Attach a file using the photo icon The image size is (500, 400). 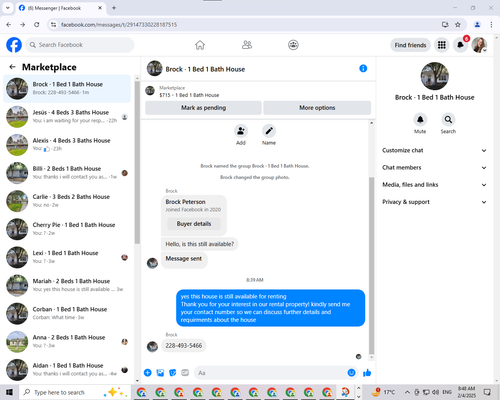160,373
